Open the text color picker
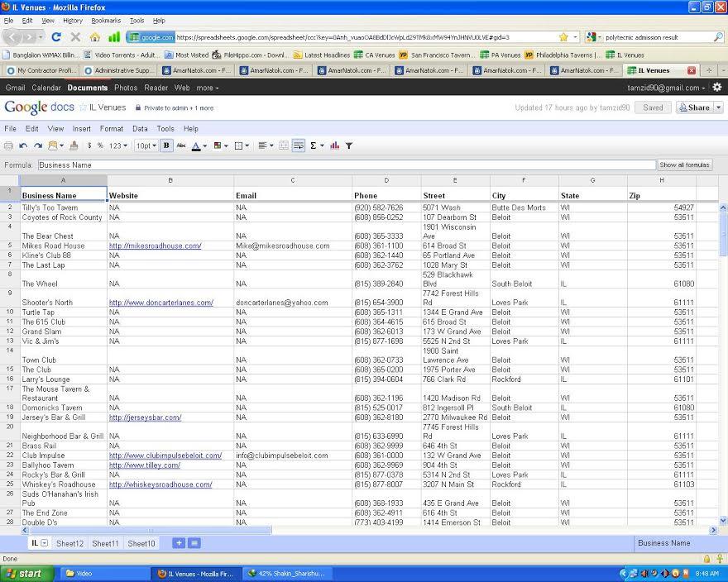The width and height of the screenshot is (728, 582). pos(196,145)
